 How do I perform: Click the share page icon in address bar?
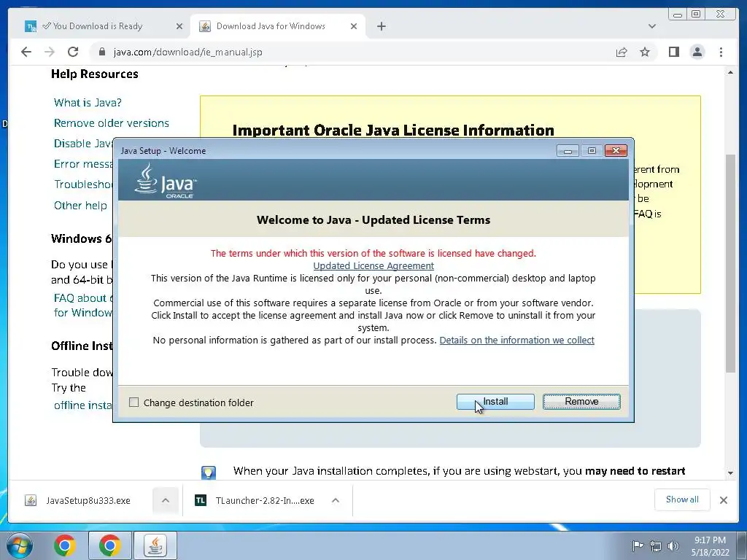point(622,52)
